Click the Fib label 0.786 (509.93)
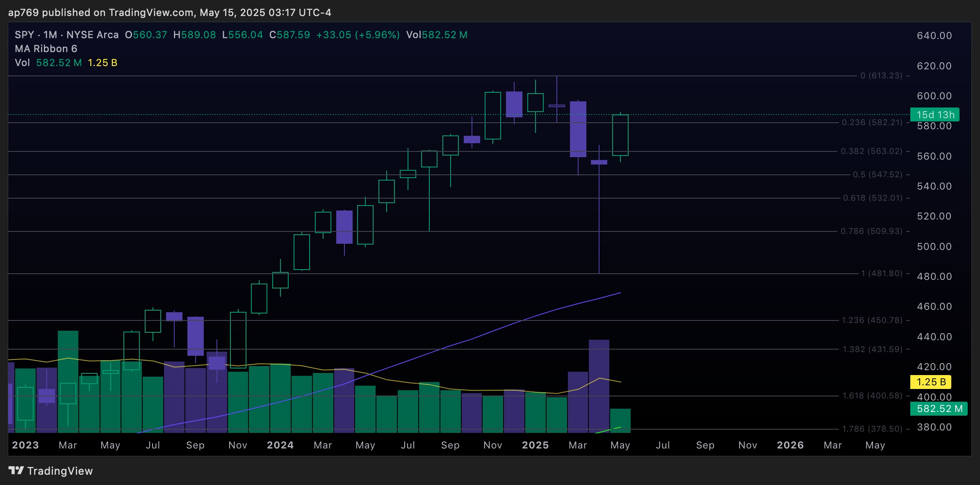Screen dimensions: 980x485 tap(872, 231)
